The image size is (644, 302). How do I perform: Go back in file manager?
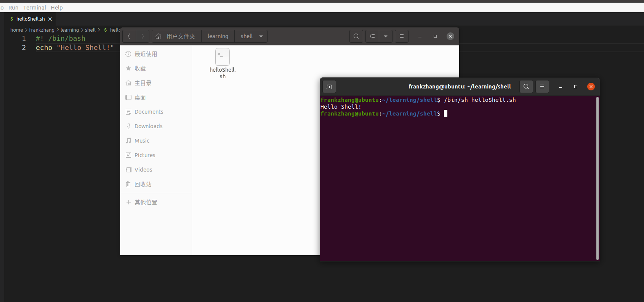[129, 36]
